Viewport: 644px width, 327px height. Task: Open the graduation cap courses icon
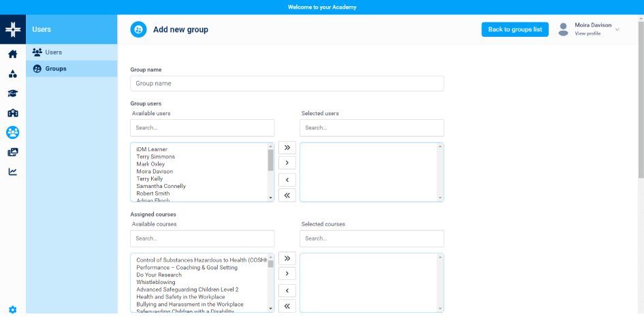pos(12,93)
